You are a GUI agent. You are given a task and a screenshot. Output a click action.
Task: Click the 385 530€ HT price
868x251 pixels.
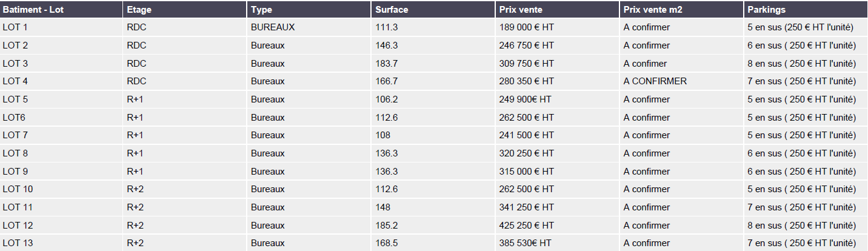[x=526, y=243]
